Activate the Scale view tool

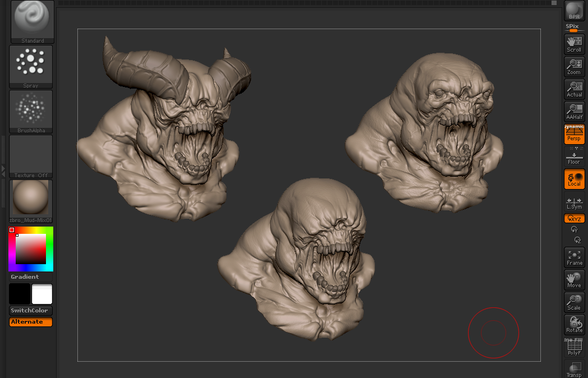click(574, 302)
